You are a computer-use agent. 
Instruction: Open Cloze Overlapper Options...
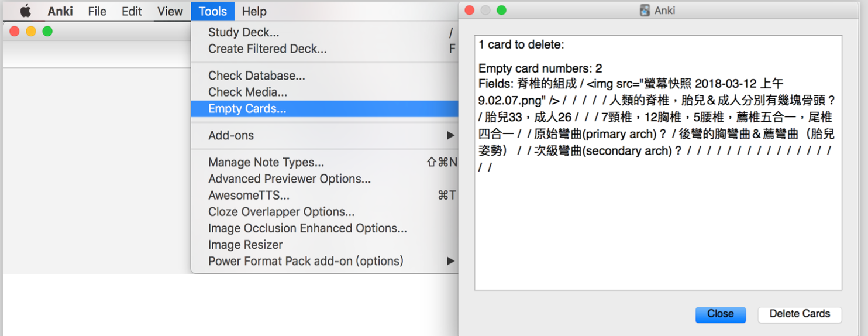[x=325, y=211]
